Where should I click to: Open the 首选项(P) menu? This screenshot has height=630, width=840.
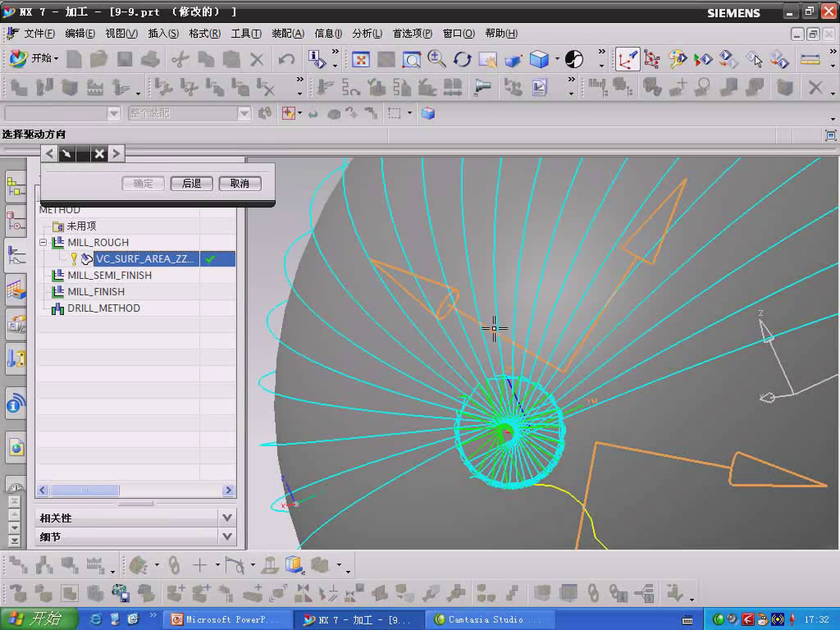click(x=412, y=34)
